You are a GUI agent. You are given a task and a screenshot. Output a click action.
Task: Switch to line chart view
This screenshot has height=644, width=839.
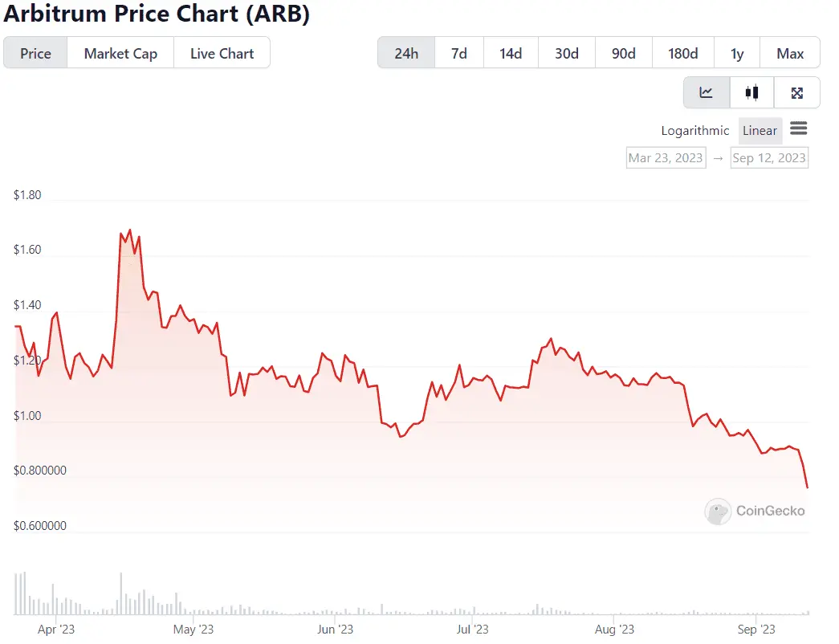pos(706,92)
